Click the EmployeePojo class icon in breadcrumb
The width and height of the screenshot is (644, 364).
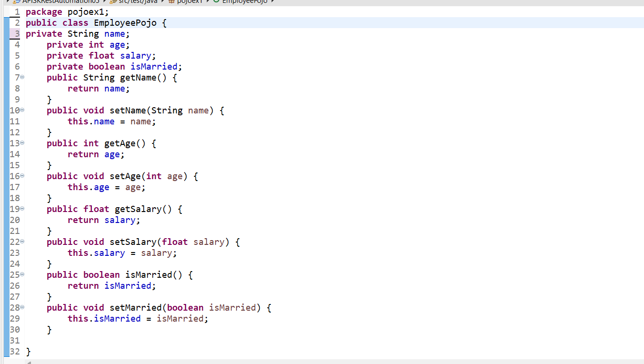pyautogui.click(x=217, y=2)
